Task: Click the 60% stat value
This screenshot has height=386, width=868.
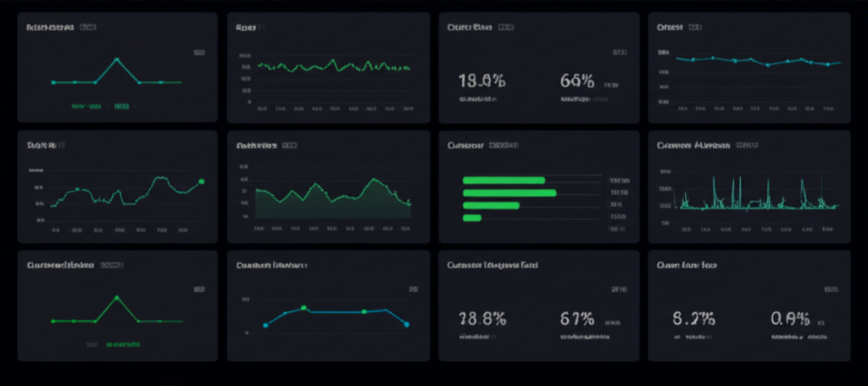Action: point(577,81)
